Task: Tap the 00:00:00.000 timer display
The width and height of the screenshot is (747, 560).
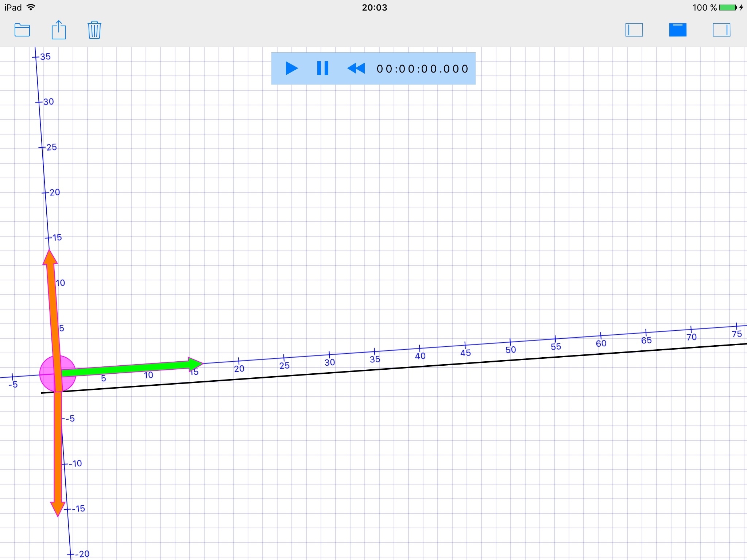Action: click(x=422, y=69)
